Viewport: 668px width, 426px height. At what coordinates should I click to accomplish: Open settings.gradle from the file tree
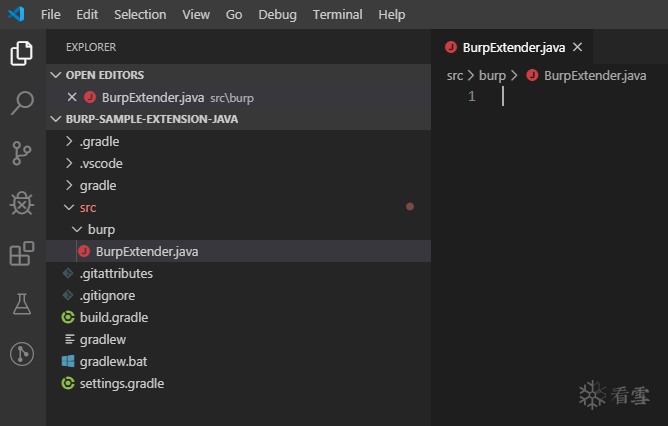tap(122, 383)
